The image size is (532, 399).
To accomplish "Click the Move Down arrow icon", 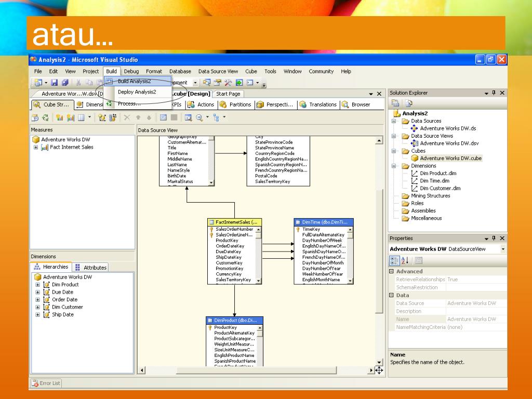I will point(149,117).
